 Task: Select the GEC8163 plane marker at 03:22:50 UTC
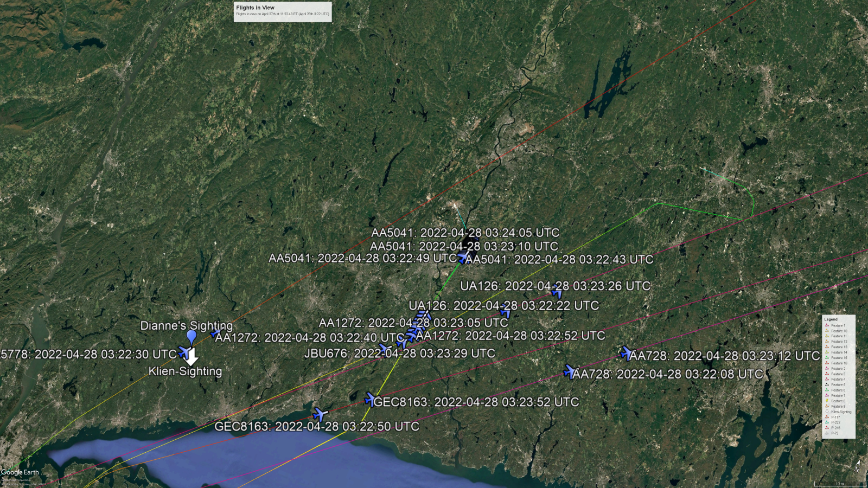(320, 415)
